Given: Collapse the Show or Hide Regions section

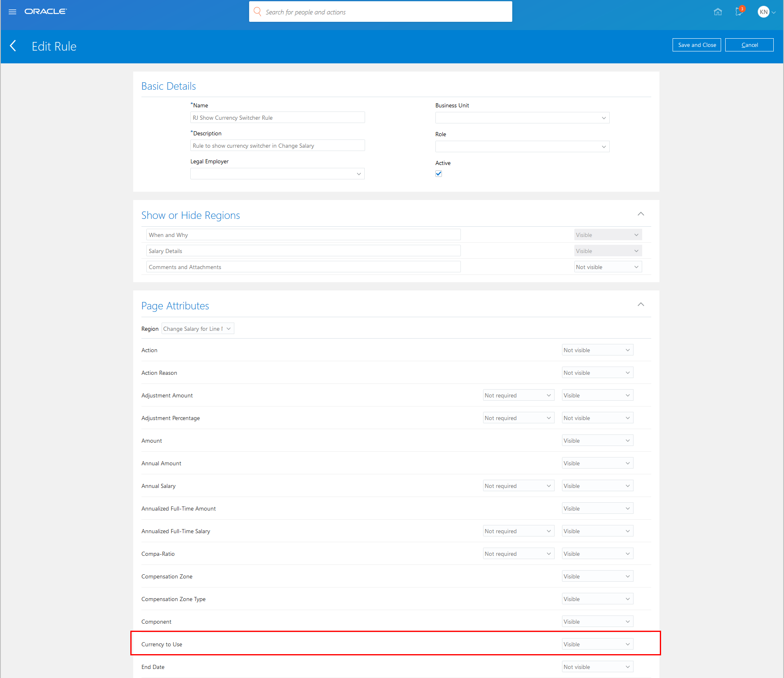Looking at the screenshot, I should point(641,214).
